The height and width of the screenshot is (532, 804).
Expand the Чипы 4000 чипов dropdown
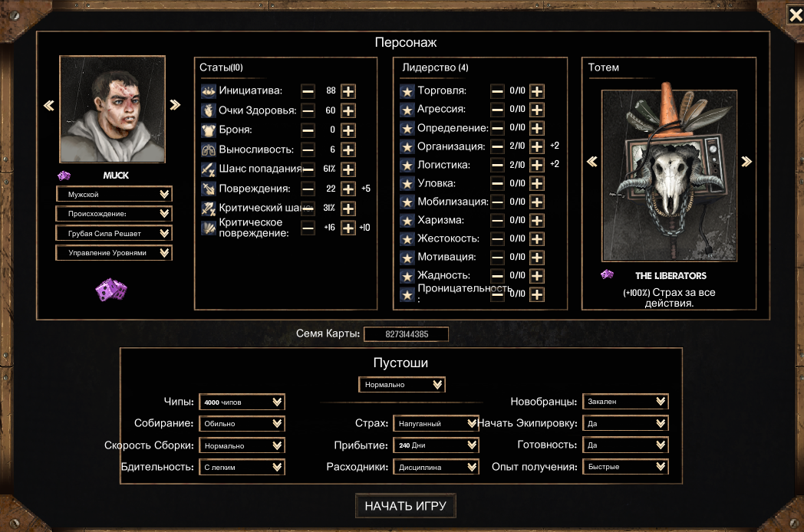pyautogui.click(x=242, y=402)
